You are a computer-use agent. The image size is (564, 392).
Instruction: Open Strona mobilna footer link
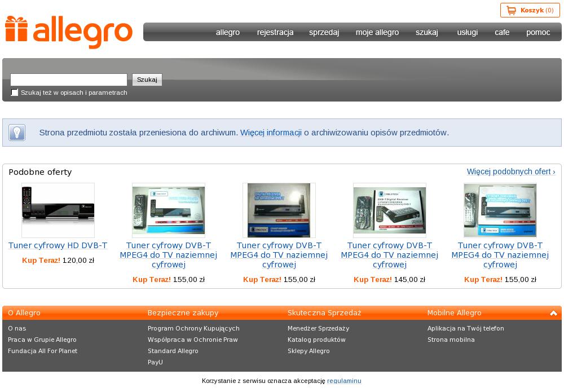click(x=451, y=340)
